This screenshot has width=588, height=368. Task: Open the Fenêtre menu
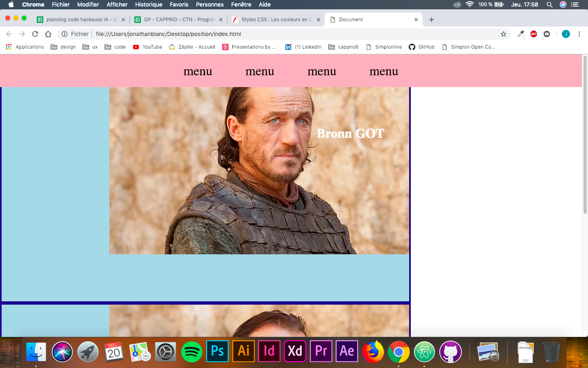241,4
